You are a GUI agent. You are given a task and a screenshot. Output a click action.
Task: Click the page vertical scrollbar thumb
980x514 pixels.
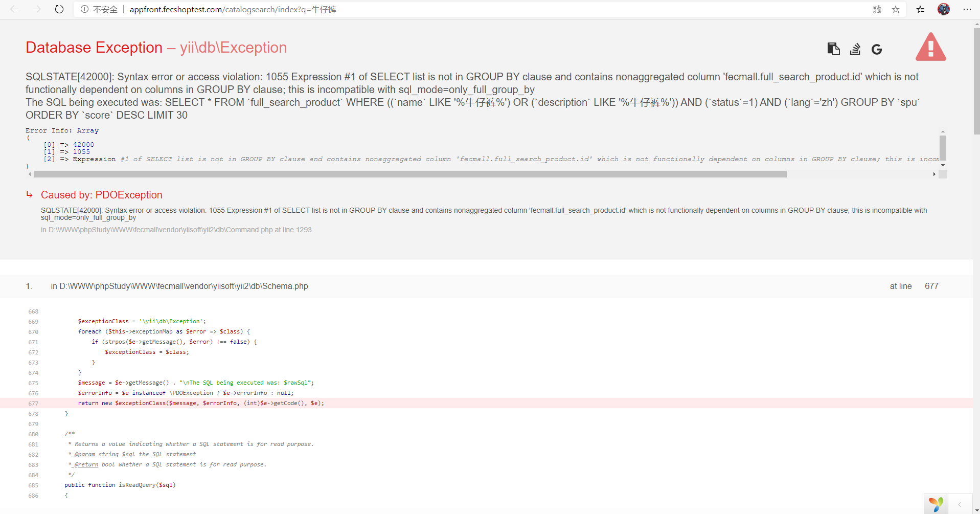tap(976, 82)
